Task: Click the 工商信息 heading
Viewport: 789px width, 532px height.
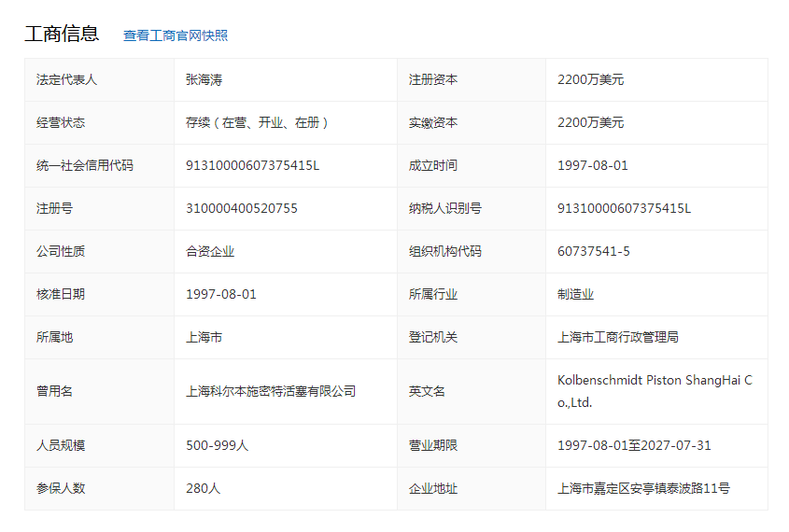Action: [62, 34]
